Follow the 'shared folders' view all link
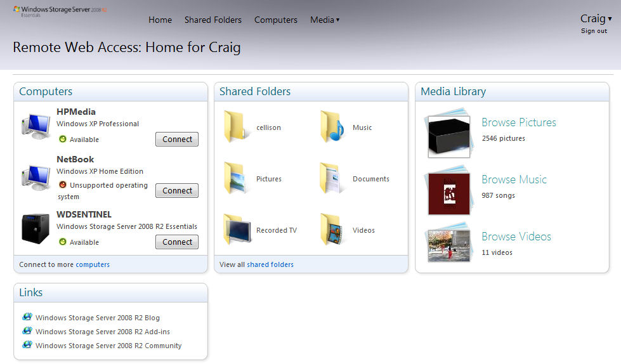The width and height of the screenshot is (621, 364). [270, 264]
